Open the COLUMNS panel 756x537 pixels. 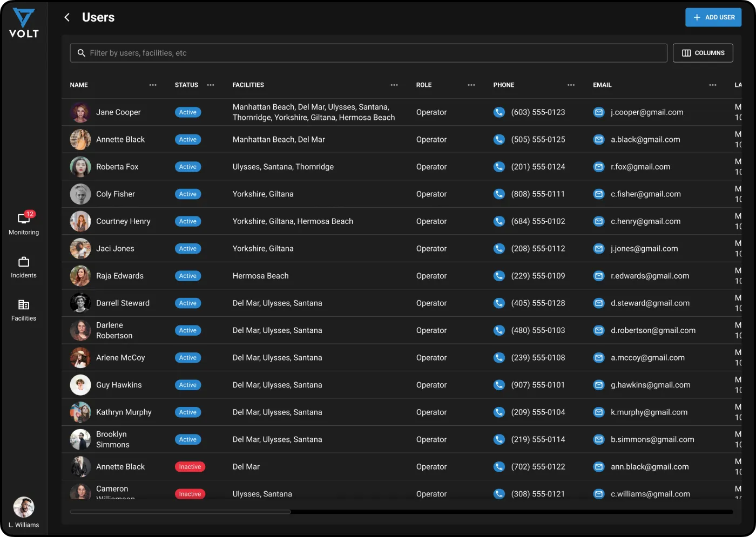pos(703,52)
